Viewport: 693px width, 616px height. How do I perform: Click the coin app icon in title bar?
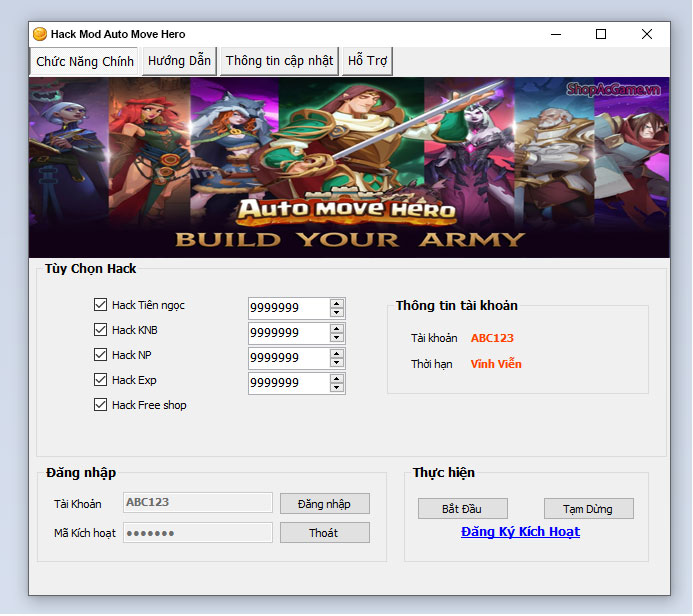[x=40, y=34]
